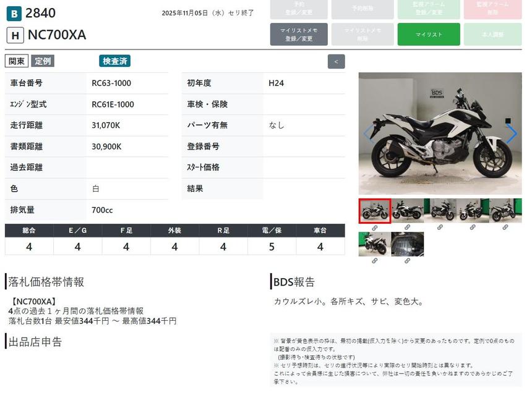Click link icon under the third thumbnail
Image resolution: width=532 pixels, height=408 pixels.
(x=440, y=227)
